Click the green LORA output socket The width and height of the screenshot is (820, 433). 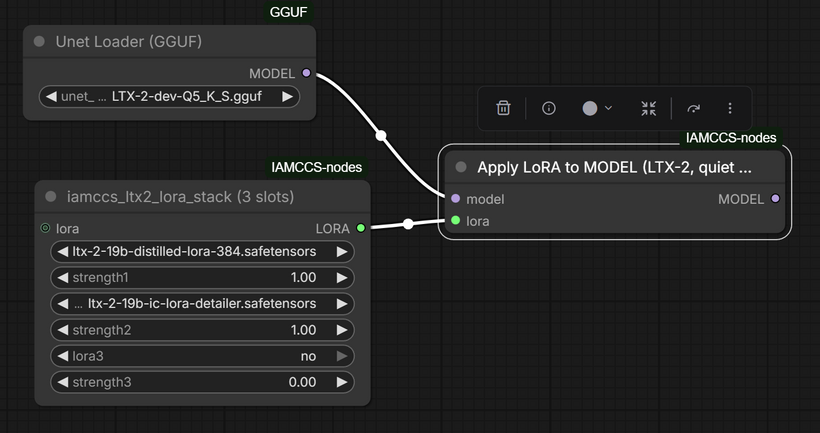[x=361, y=228]
